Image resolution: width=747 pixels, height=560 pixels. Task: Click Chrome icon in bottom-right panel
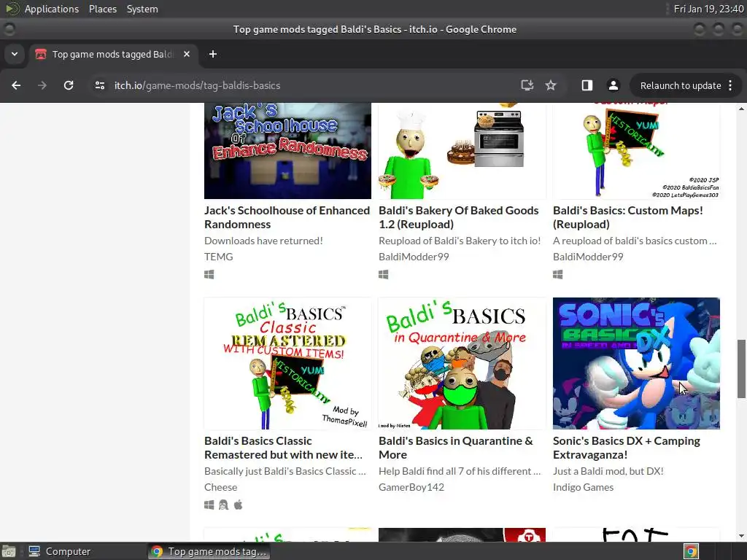(x=692, y=551)
